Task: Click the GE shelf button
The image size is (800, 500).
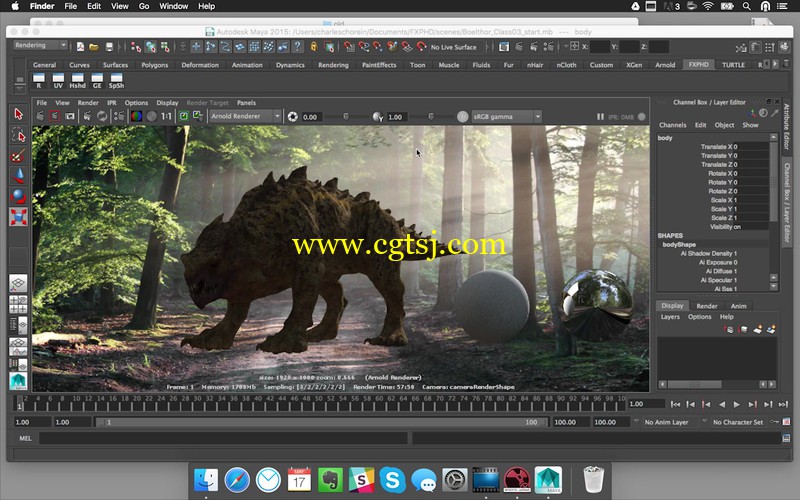Action: tap(97, 81)
